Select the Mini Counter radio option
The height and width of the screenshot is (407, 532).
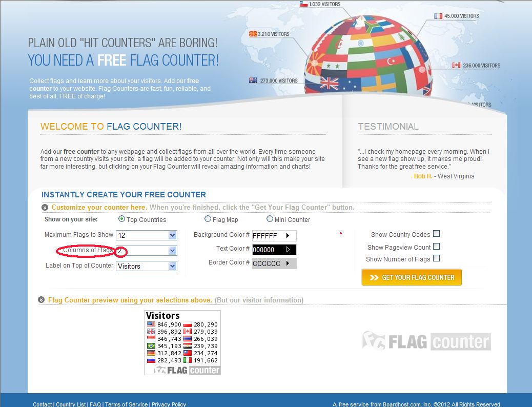270,219
